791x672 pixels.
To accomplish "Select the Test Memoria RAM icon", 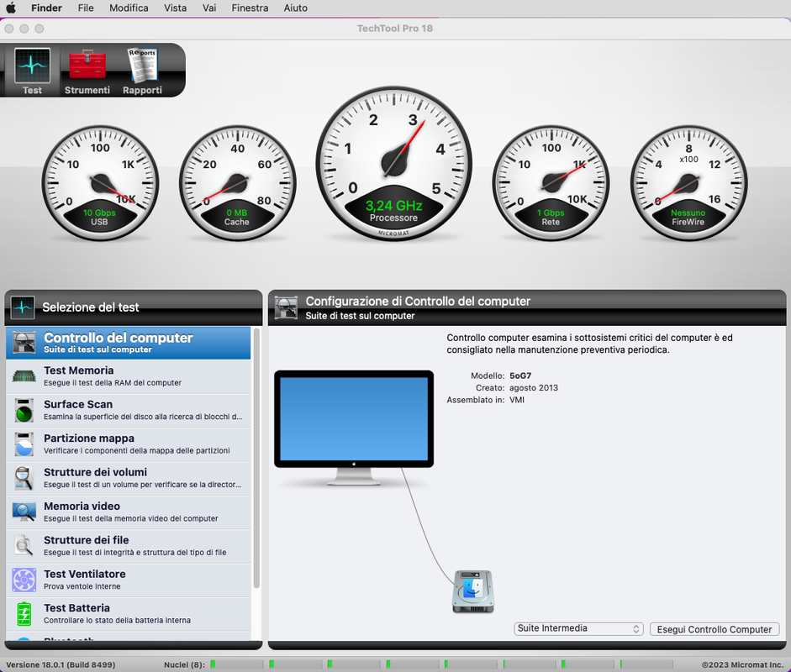I will [24, 376].
